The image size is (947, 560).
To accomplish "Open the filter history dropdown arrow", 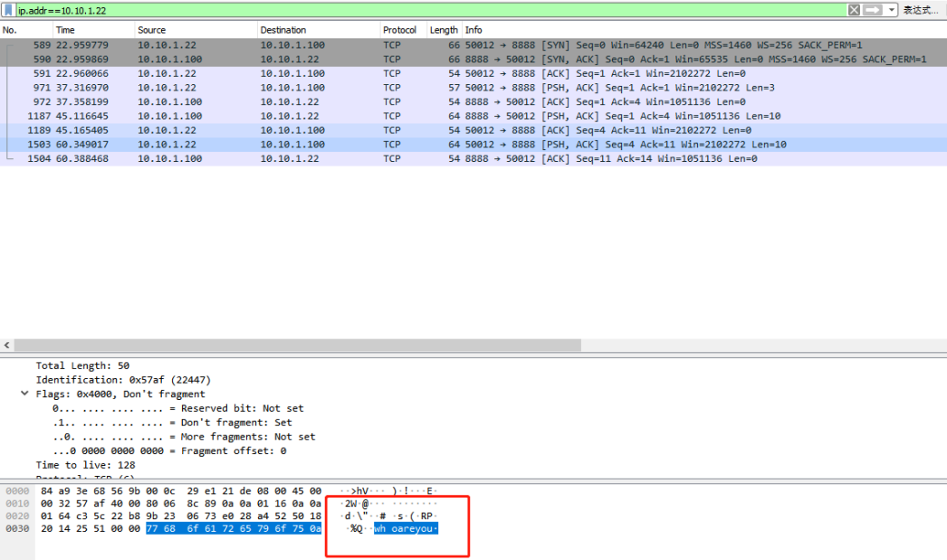I will (x=892, y=10).
